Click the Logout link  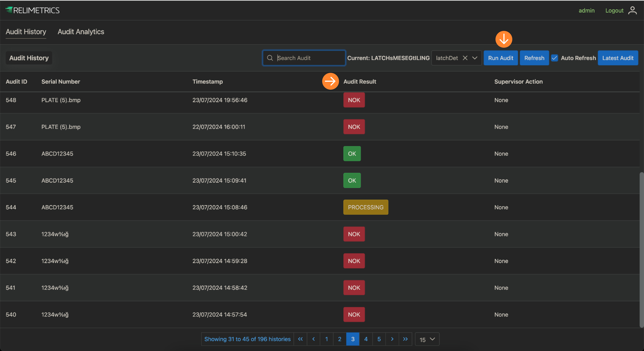[x=614, y=10]
